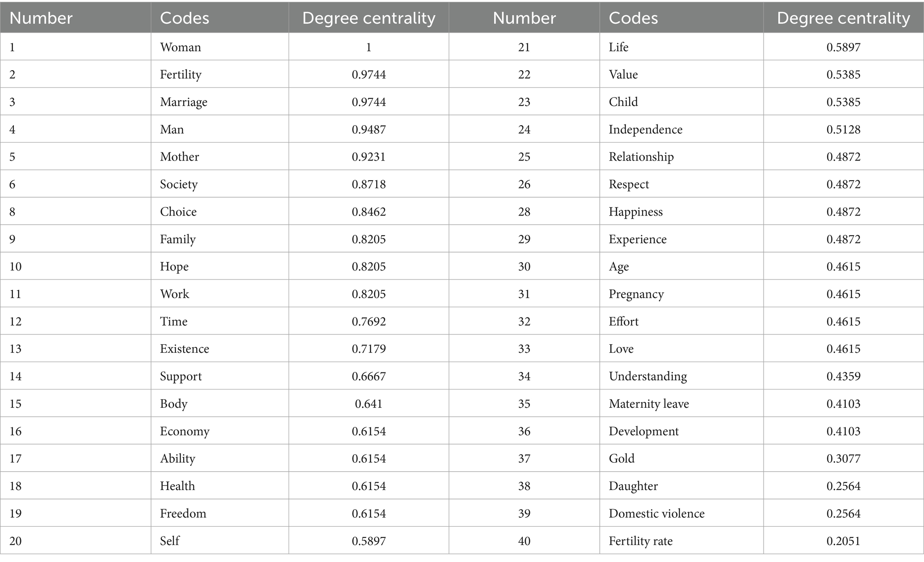Click the 'Fertility rate' cell
The height and width of the screenshot is (562, 924).
point(640,541)
